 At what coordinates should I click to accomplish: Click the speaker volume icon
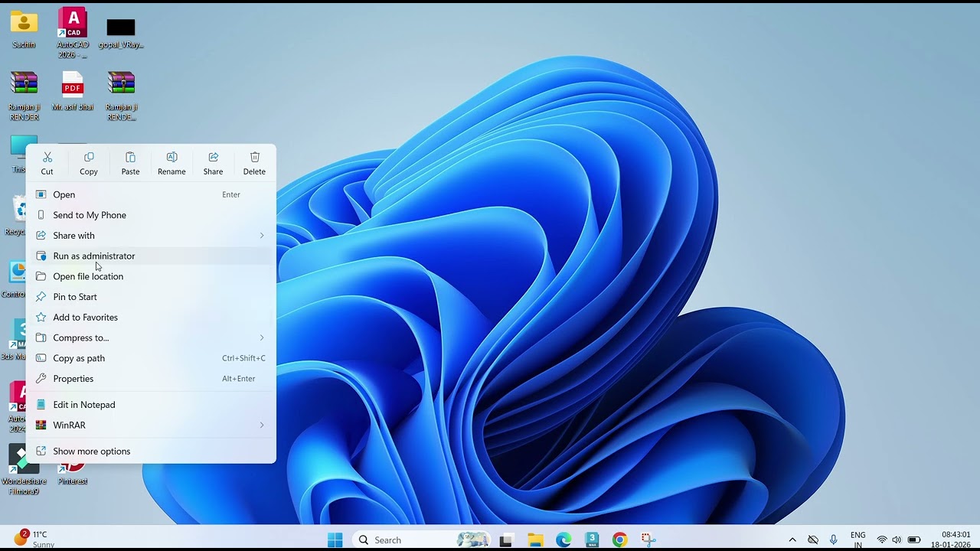coord(897,540)
